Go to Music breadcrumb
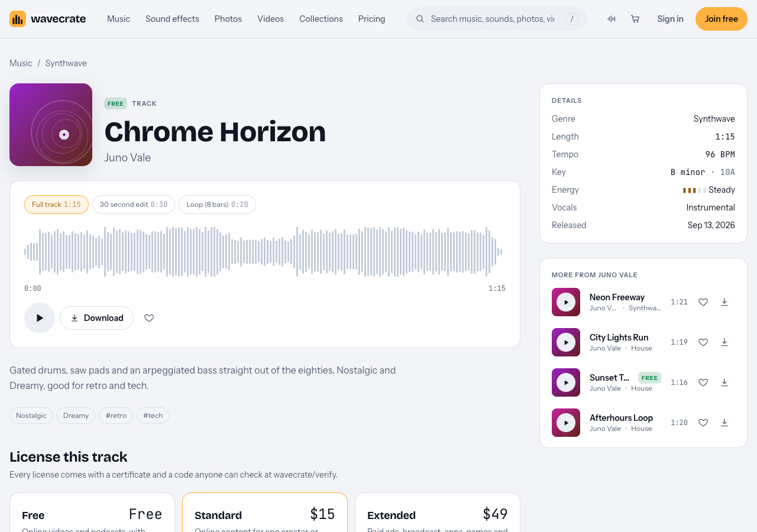The width and height of the screenshot is (757, 532). pyautogui.click(x=21, y=63)
